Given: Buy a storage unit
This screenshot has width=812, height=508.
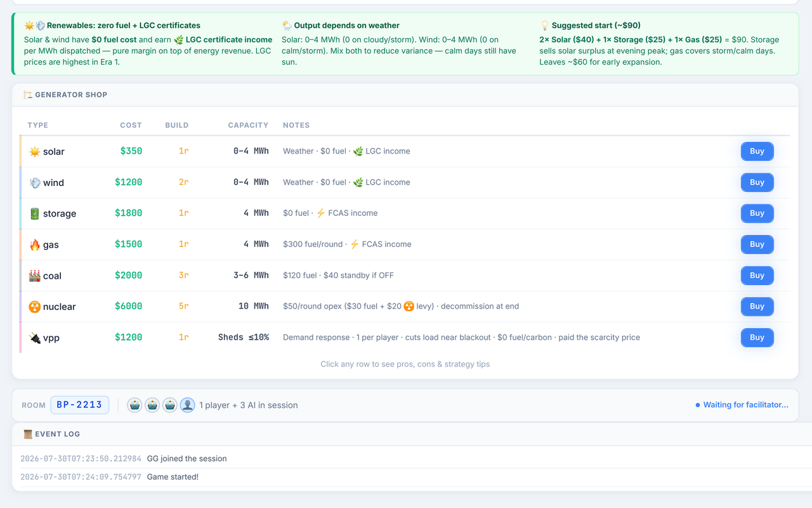Looking at the screenshot, I should point(757,213).
